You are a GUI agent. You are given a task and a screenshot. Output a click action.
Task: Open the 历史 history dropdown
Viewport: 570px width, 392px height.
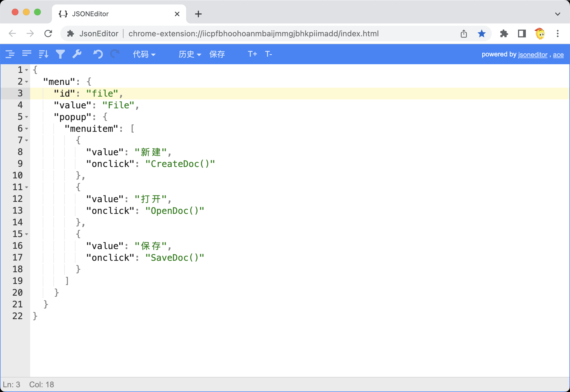(x=190, y=54)
